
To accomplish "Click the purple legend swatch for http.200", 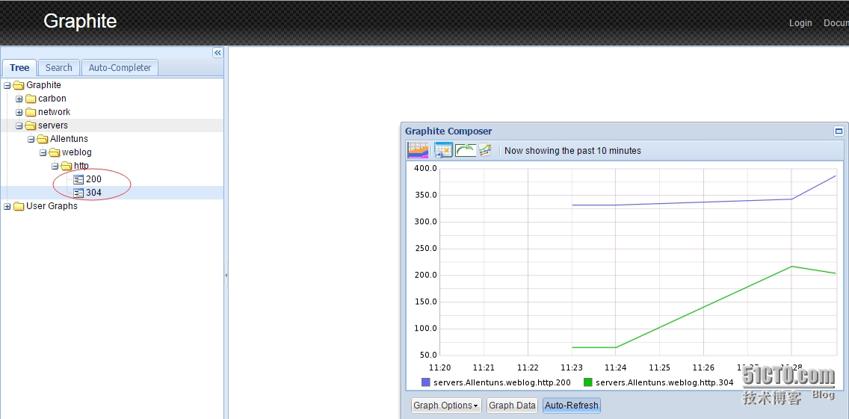I will pyautogui.click(x=426, y=382).
